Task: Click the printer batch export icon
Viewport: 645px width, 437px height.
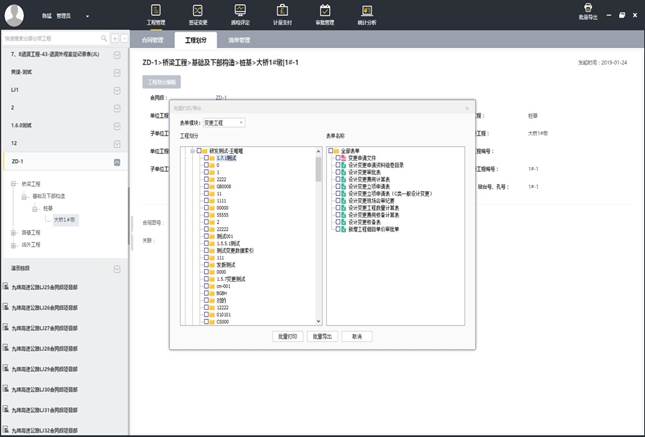Action: 588,7
